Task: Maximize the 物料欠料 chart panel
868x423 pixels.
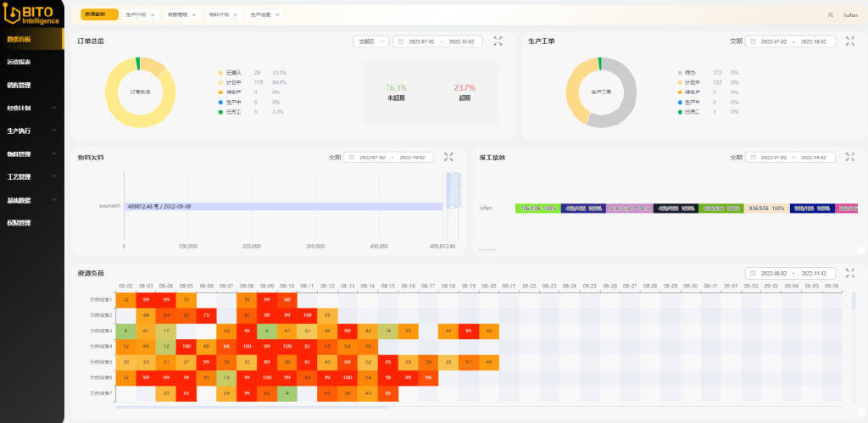Action: tap(449, 157)
